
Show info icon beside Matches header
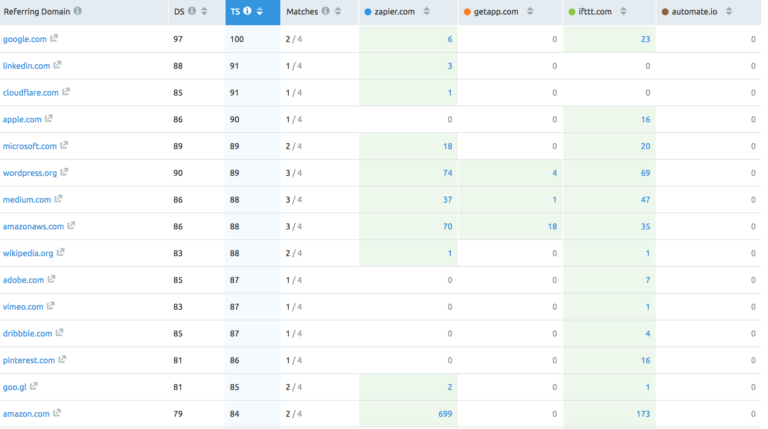326,11
